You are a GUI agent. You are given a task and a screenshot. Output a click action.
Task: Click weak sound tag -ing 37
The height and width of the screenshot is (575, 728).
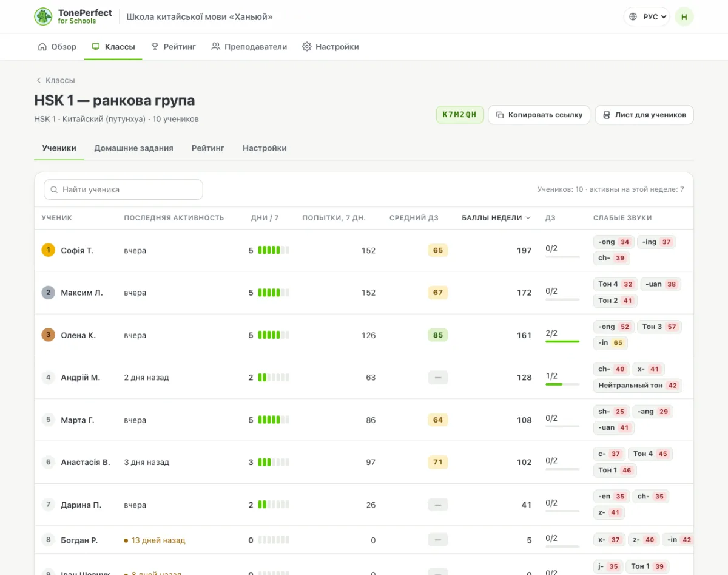click(658, 242)
